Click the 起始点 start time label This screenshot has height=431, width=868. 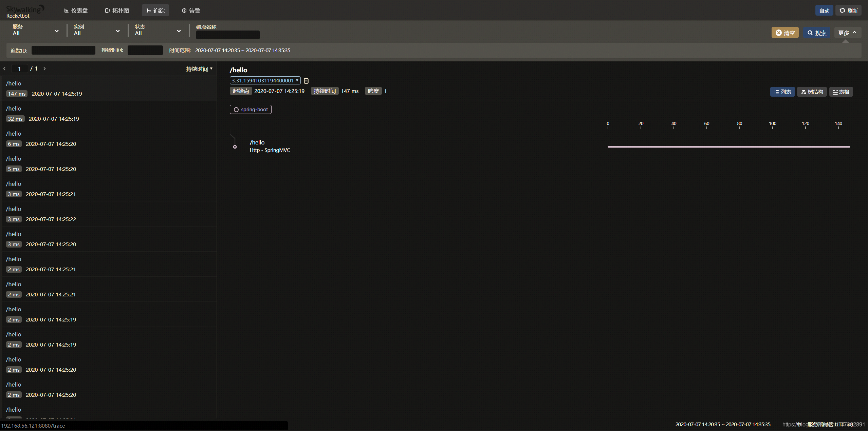click(241, 91)
